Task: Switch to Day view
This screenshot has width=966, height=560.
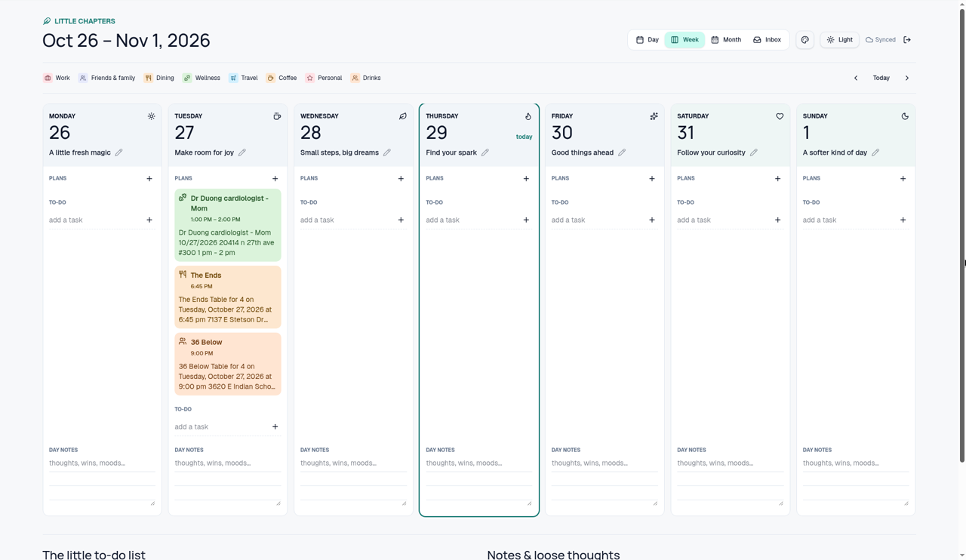Action: (x=648, y=40)
